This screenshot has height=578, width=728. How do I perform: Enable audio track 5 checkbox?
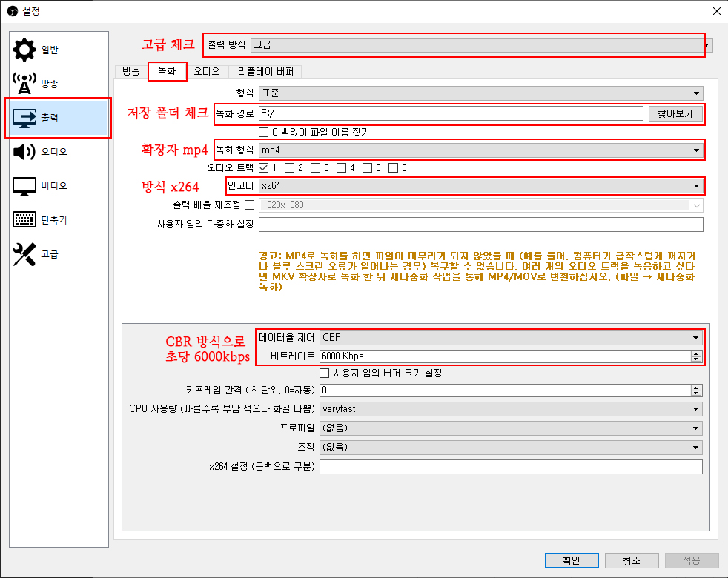pyautogui.click(x=367, y=167)
